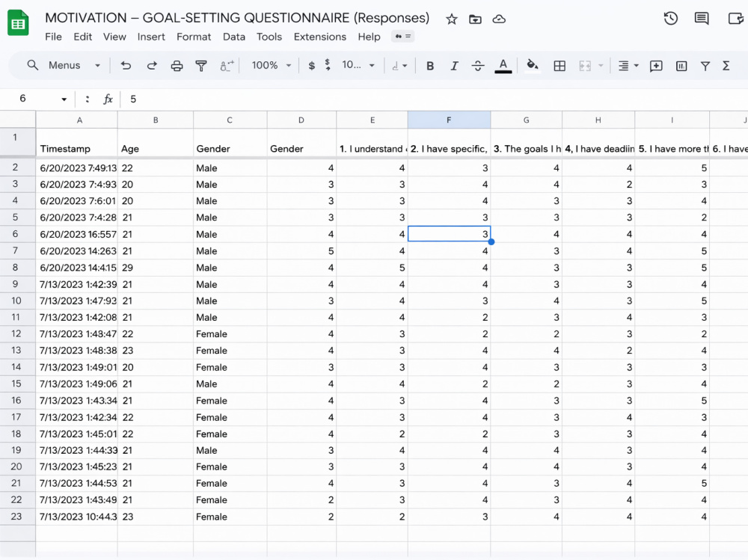Insert a comment from toolbar
The image size is (748, 560).
pos(656,66)
